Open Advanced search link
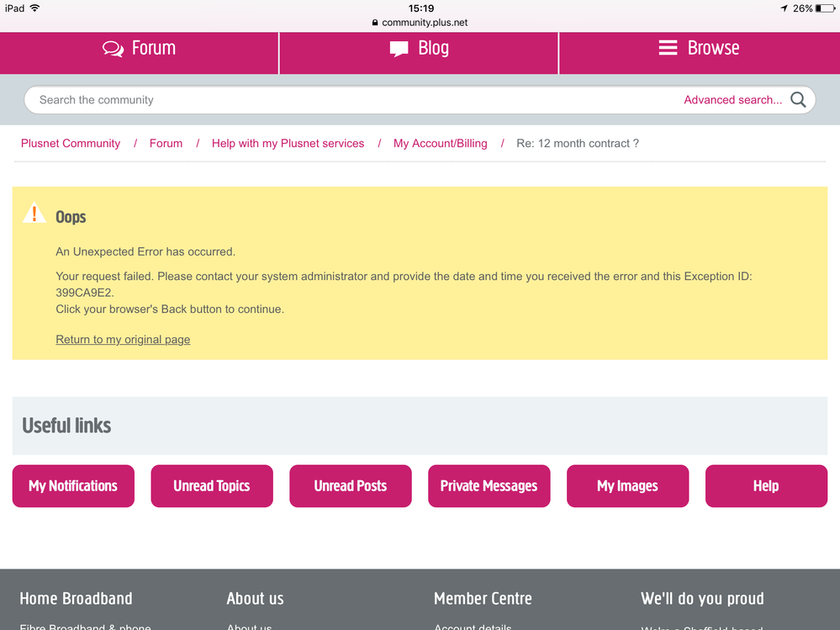Image resolution: width=840 pixels, height=630 pixels. click(x=732, y=100)
